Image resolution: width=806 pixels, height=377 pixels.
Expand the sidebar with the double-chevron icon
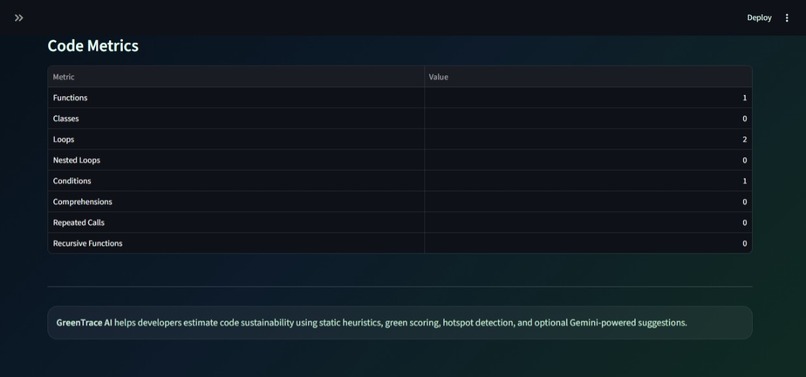click(x=19, y=18)
